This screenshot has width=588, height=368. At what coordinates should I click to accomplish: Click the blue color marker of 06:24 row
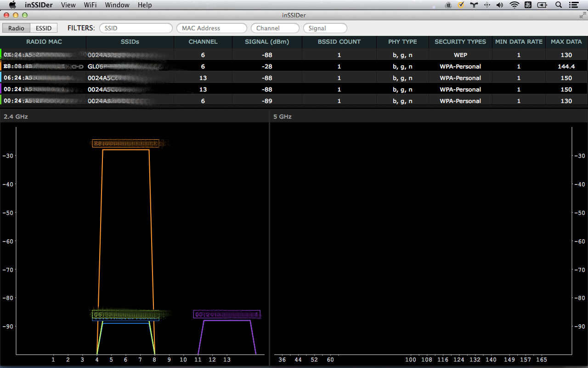(1, 78)
